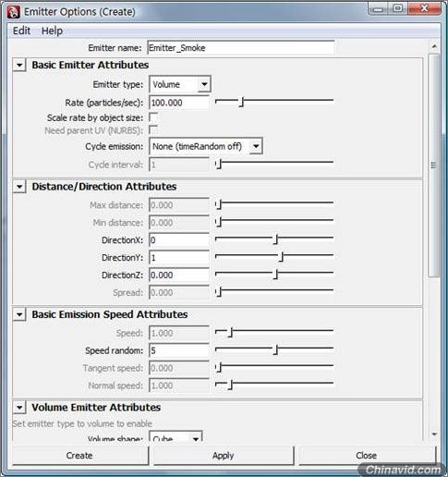Image resolution: width=448 pixels, height=477 pixels.
Task: Enable Scale rate by object size checkbox
Action: coord(153,117)
